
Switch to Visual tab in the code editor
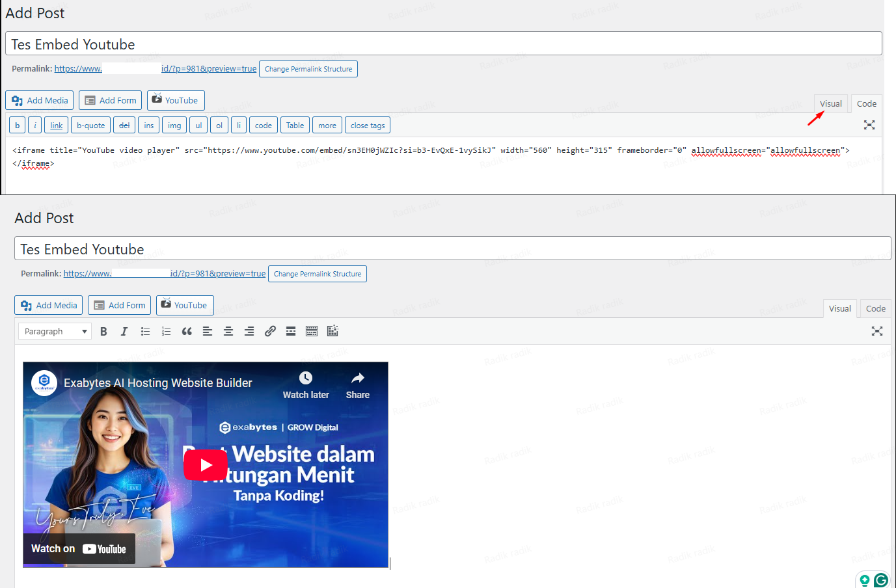click(831, 103)
